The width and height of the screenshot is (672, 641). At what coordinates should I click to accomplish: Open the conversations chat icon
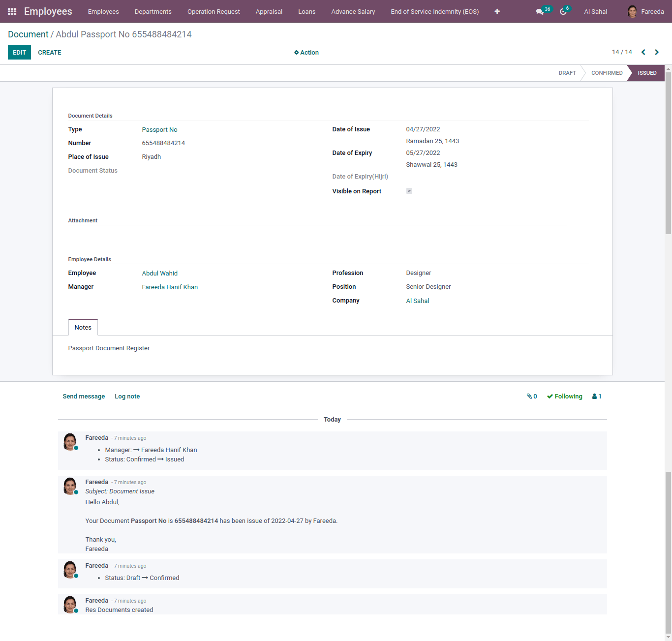540,12
